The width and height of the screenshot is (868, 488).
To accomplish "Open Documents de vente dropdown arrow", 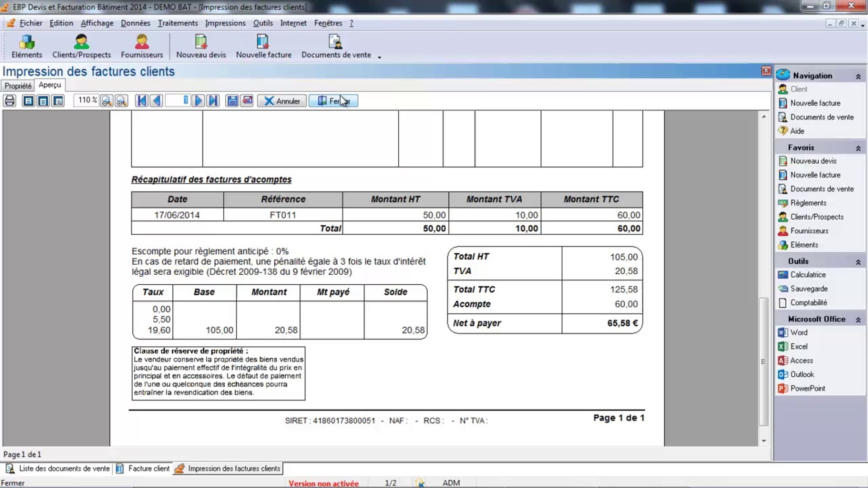I will [x=379, y=57].
